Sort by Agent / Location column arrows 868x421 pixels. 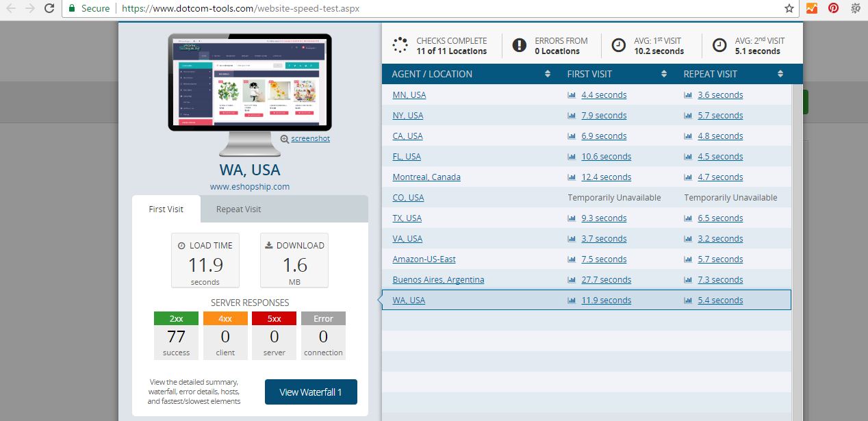[x=548, y=74]
